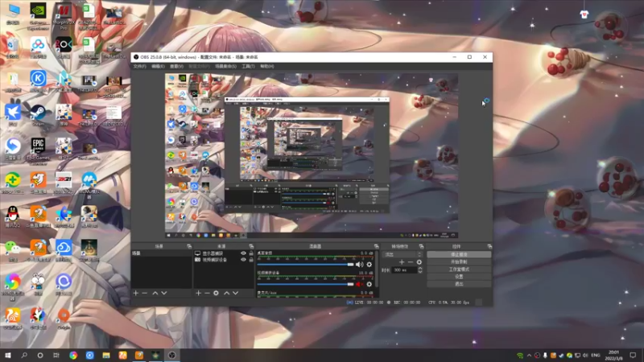Image resolution: width=644 pixels, height=362 pixels.
Task: Open the 帮助(H) Help menu
Action: pos(267,66)
